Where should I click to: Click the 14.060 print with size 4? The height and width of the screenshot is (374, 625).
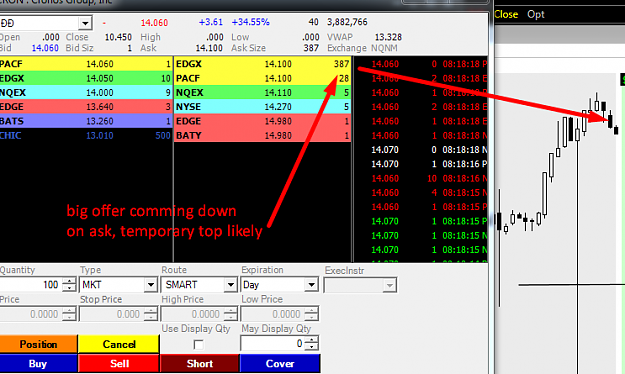[421, 193]
